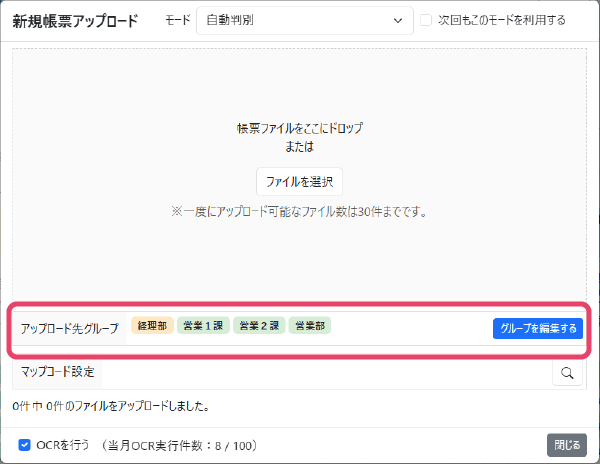Click the アップロード先グループ label
Image resolution: width=600 pixels, height=465 pixels.
69,328
